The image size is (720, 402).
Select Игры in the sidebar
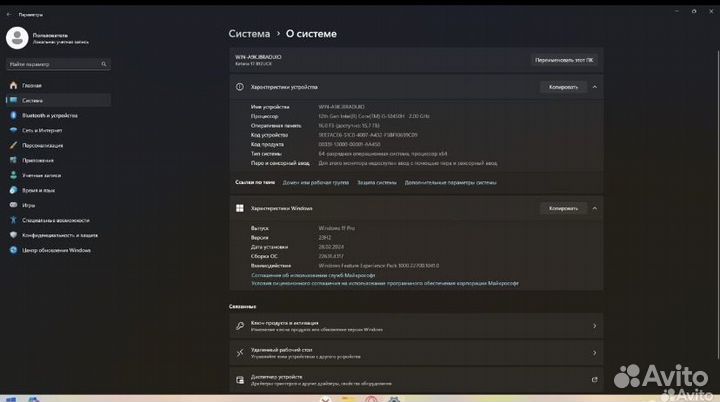28,205
